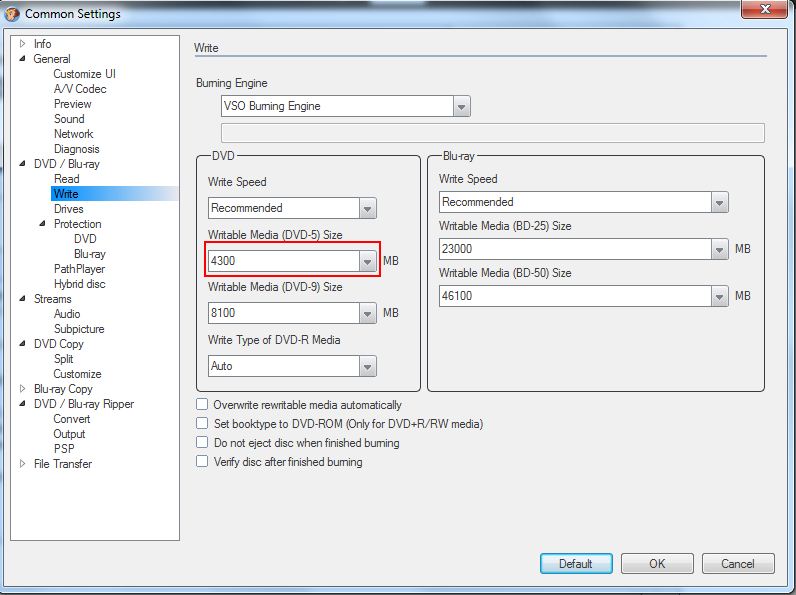Click the Info tree label
This screenshot has height=595, width=796.
(x=43, y=44)
